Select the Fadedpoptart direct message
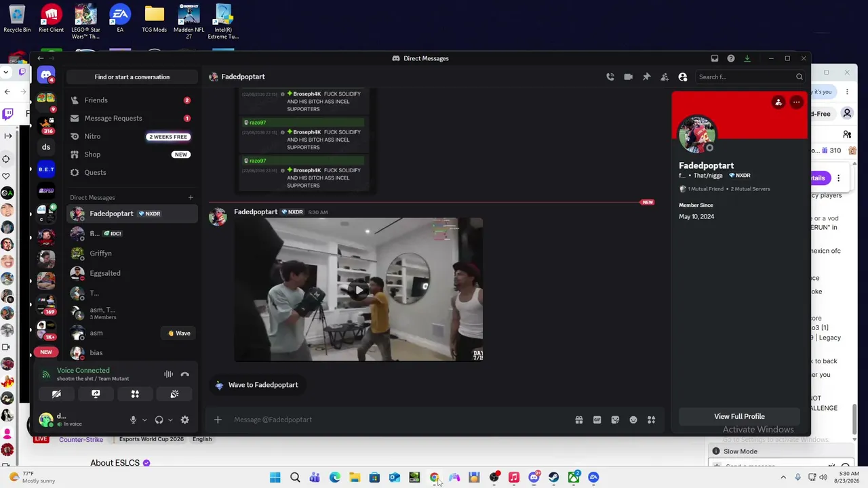The image size is (868, 488). tap(132, 213)
